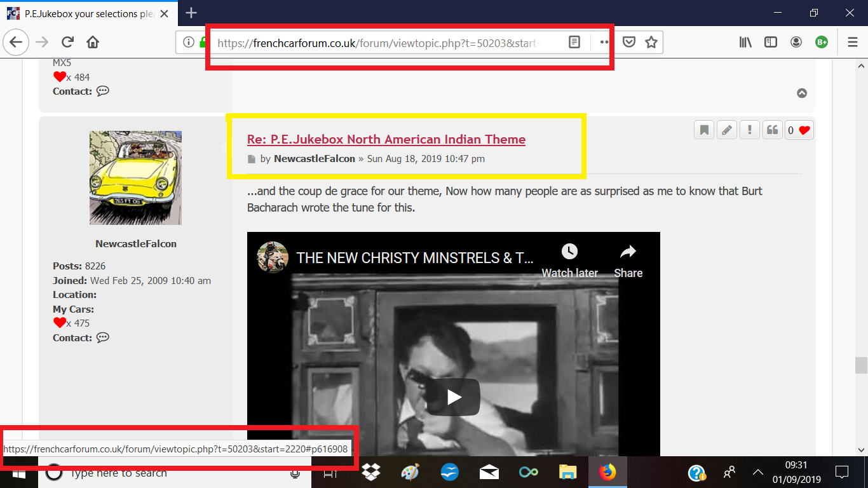The image size is (868, 488).
Task: Click the small post icon before 'by'
Action: 252,159
